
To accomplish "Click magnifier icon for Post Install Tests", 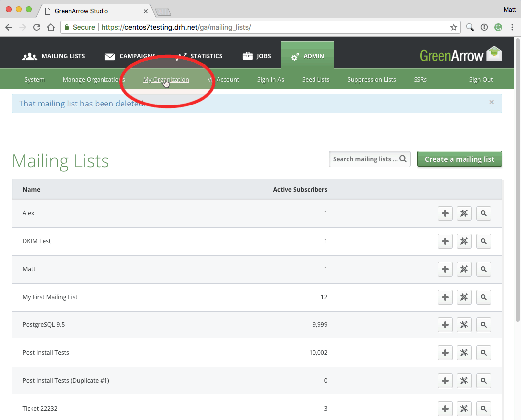I will 484,353.
